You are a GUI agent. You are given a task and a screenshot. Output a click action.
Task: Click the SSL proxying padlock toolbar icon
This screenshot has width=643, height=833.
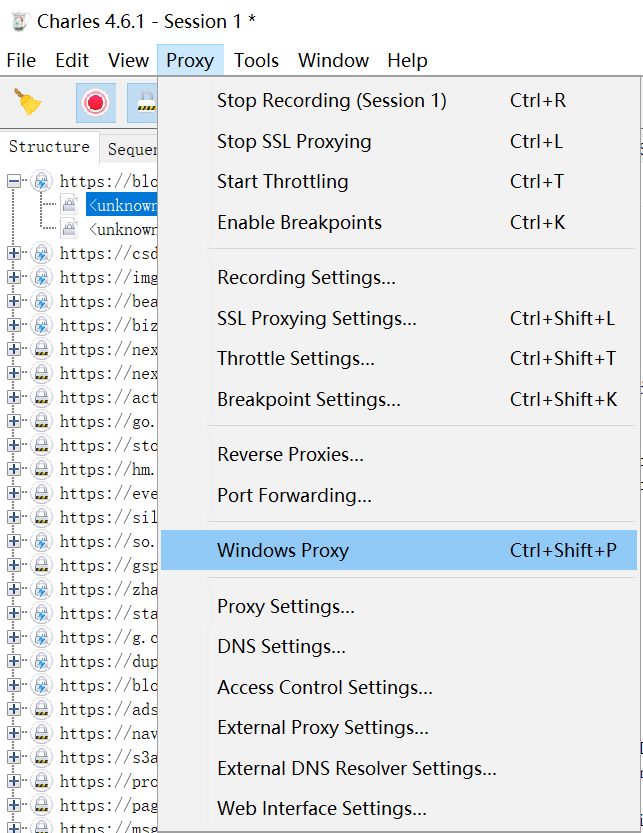143,103
